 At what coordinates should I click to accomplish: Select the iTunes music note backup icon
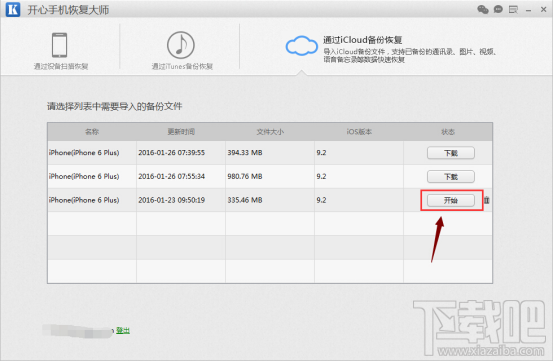tap(181, 45)
